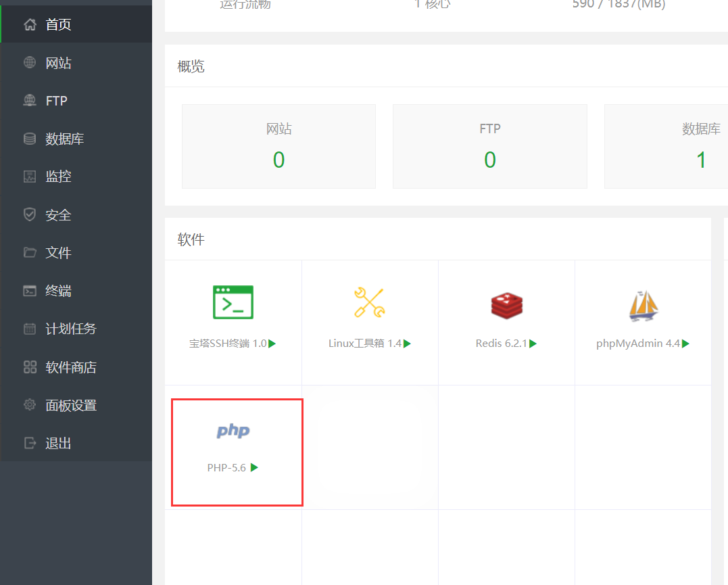Click the 软件 section heading

point(191,239)
